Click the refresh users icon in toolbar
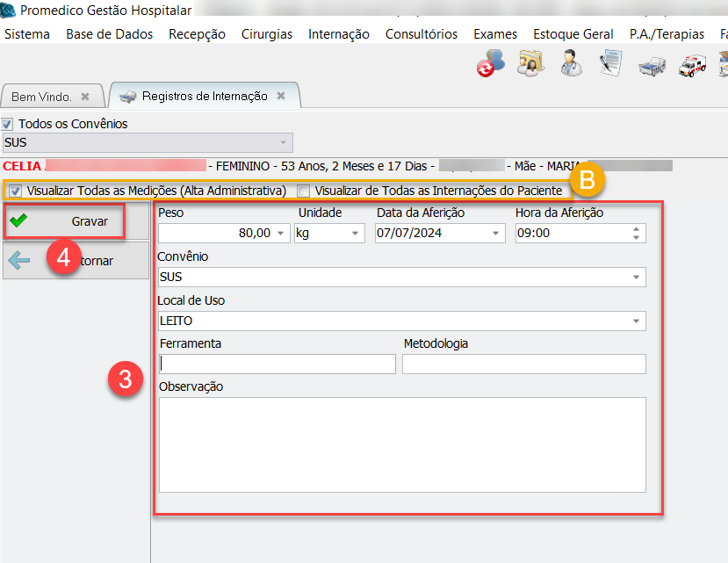The image size is (728, 563). pyautogui.click(x=491, y=64)
